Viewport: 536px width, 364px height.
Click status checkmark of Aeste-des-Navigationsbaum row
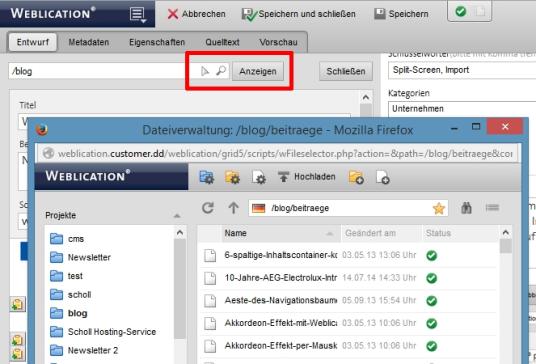click(432, 301)
